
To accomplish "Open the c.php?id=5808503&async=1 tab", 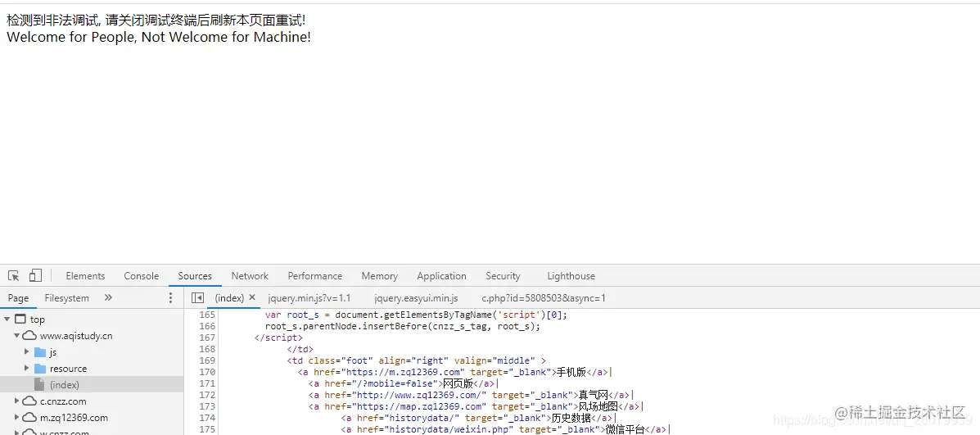I will coord(544,298).
